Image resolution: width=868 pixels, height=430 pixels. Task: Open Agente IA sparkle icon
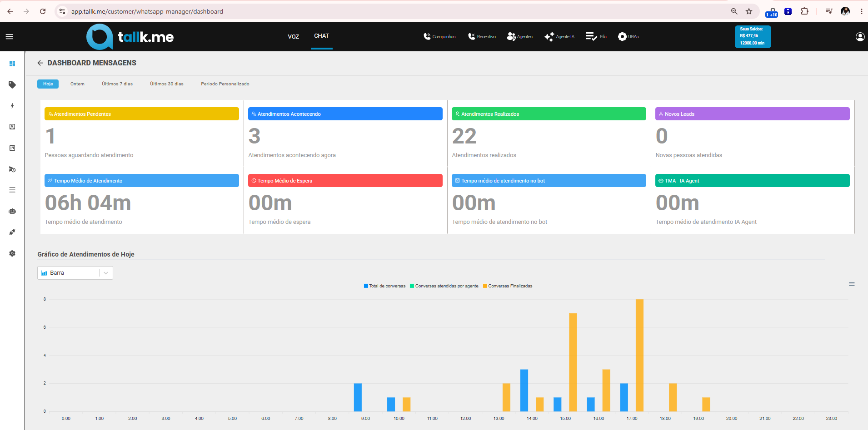(x=549, y=37)
